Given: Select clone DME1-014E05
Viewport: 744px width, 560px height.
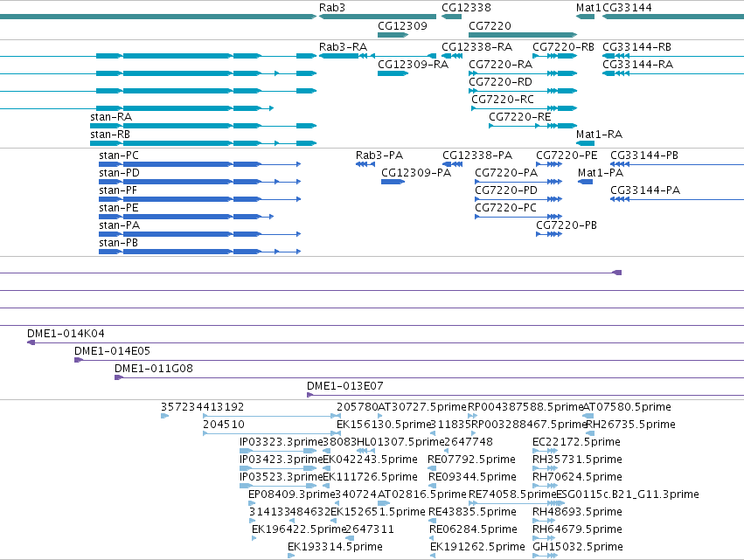Looking at the screenshot, I should tap(112, 351).
